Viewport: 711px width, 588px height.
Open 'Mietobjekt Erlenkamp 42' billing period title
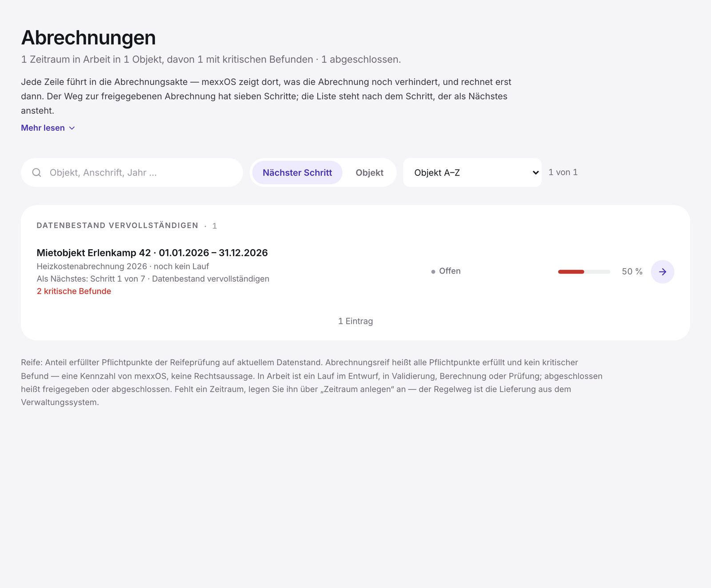point(152,253)
